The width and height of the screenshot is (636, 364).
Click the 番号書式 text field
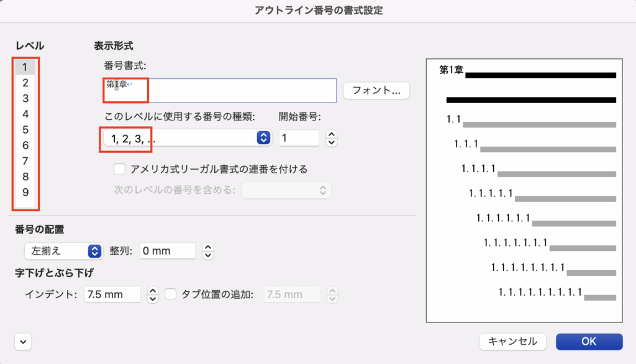point(220,91)
